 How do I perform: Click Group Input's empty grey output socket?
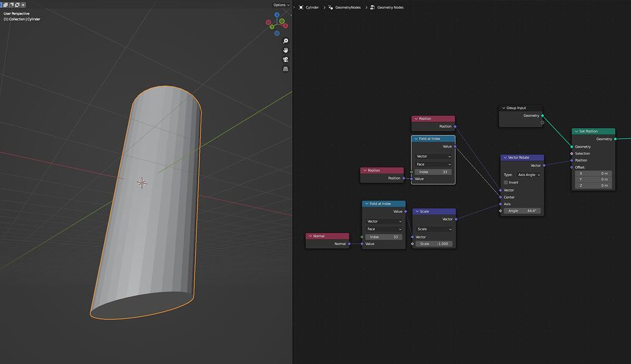[x=543, y=123]
